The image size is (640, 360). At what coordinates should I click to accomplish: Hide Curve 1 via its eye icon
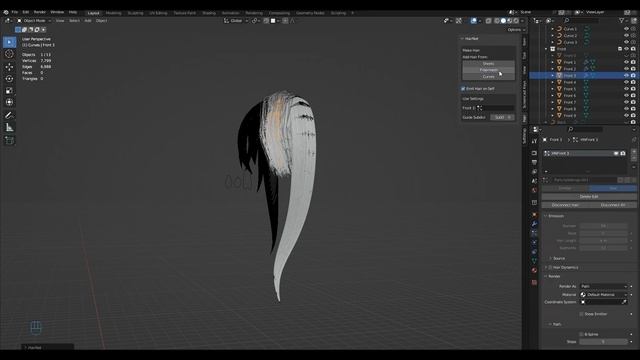[627, 29]
